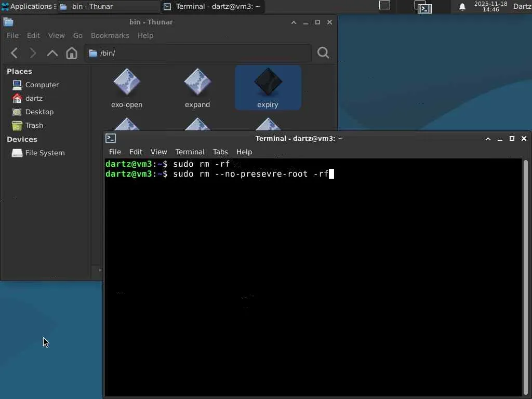Open Terminal window Tabs menu
Screen dimensions: 532x399
tap(220, 152)
